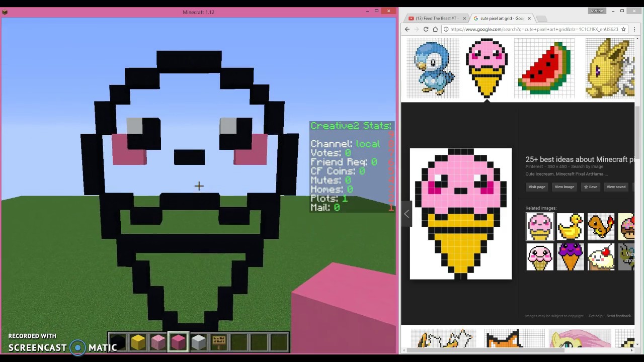Image resolution: width=644 pixels, height=362 pixels.
Task: Select yellow wool block in hotbar
Action: pos(138,342)
